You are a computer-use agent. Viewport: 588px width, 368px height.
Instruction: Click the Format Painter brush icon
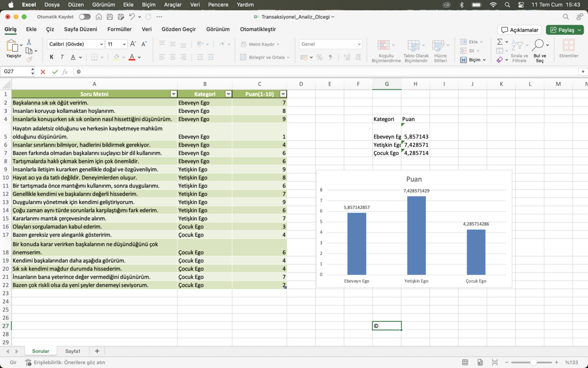point(29,59)
